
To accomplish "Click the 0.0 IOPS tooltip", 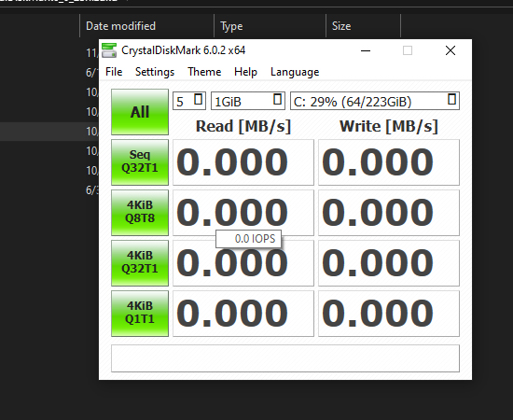I will click(x=248, y=239).
